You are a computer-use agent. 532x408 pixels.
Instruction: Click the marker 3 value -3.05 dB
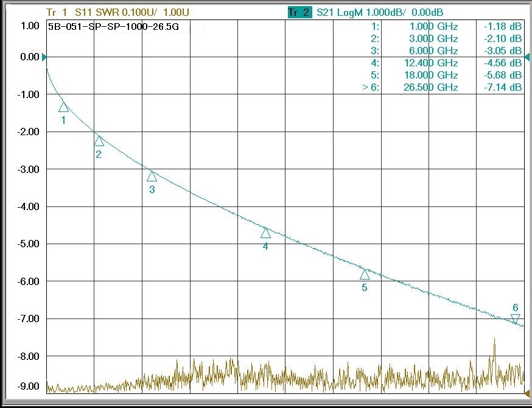[x=503, y=51]
